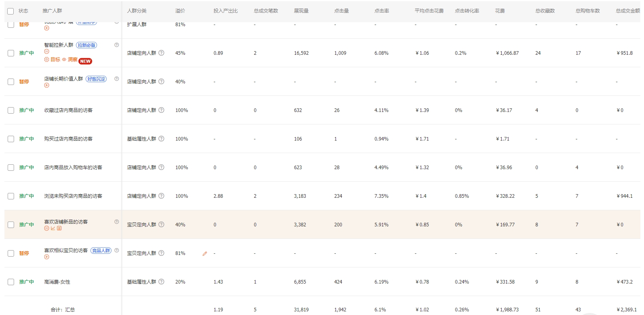Click help icon next to 基础属性人群 for 高消费-女性
Viewport: 644px width, 315px height.
pos(161,282)
